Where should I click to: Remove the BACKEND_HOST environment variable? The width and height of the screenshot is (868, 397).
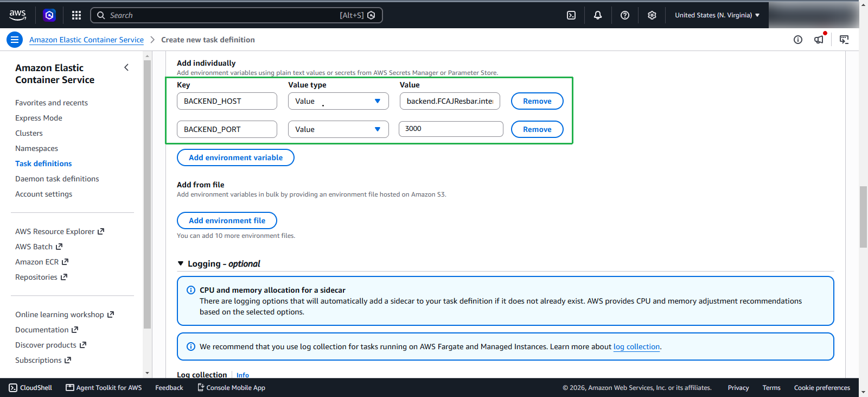(x=537, y=101)
